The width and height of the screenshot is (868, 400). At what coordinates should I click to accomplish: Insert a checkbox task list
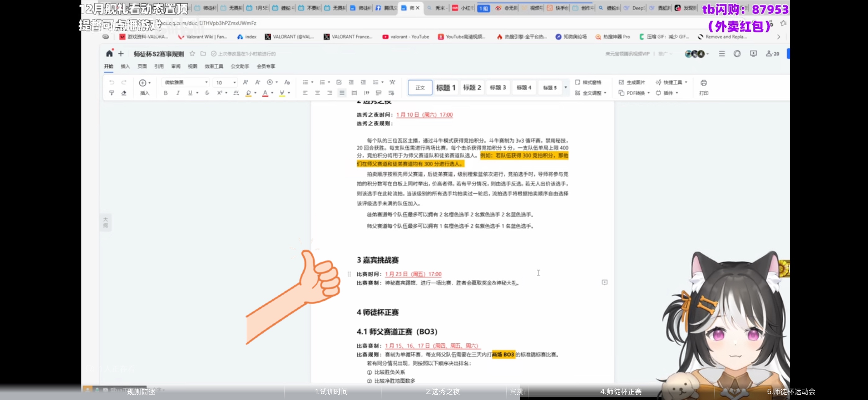pos(339,82)
